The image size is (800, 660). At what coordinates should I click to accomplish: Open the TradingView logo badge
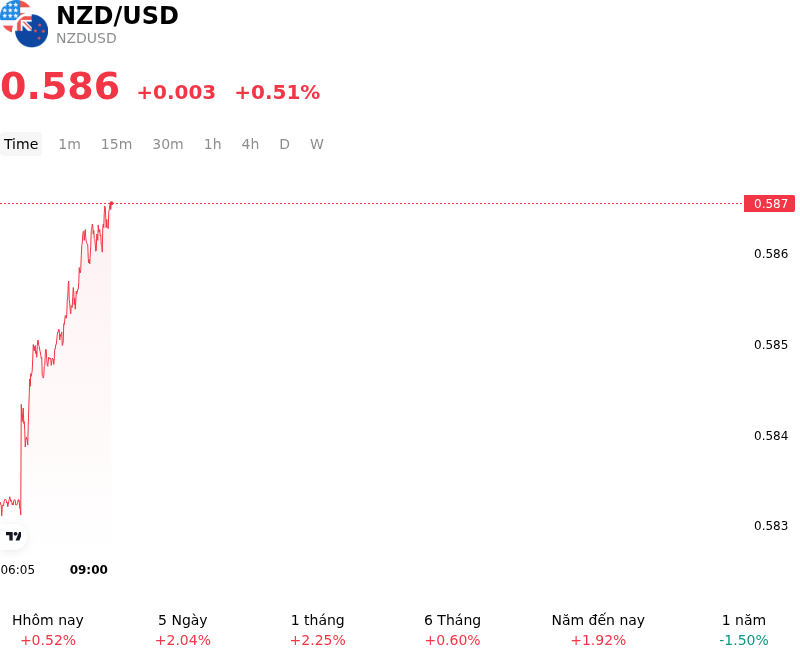point(13,536)
